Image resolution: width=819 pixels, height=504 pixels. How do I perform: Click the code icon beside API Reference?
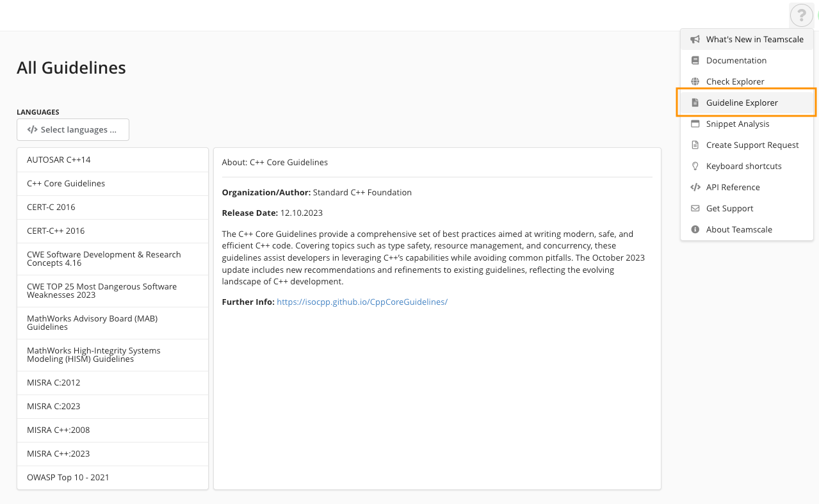[695, 187]
